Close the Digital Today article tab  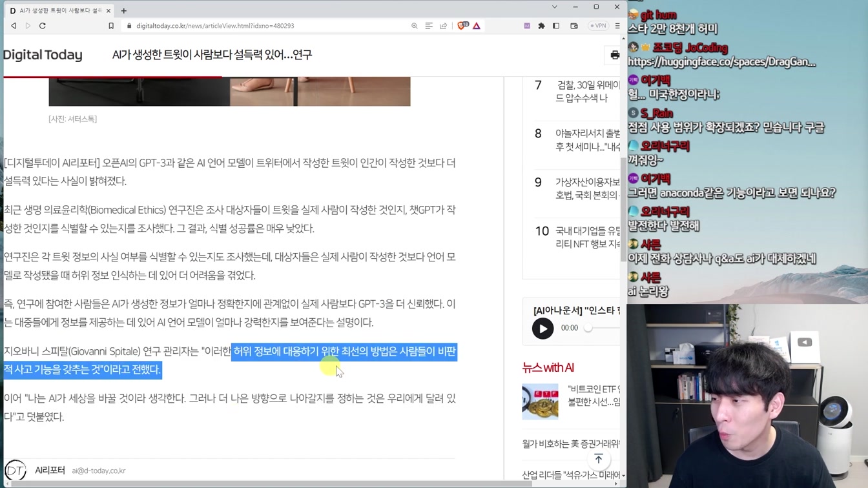[108, 10]
